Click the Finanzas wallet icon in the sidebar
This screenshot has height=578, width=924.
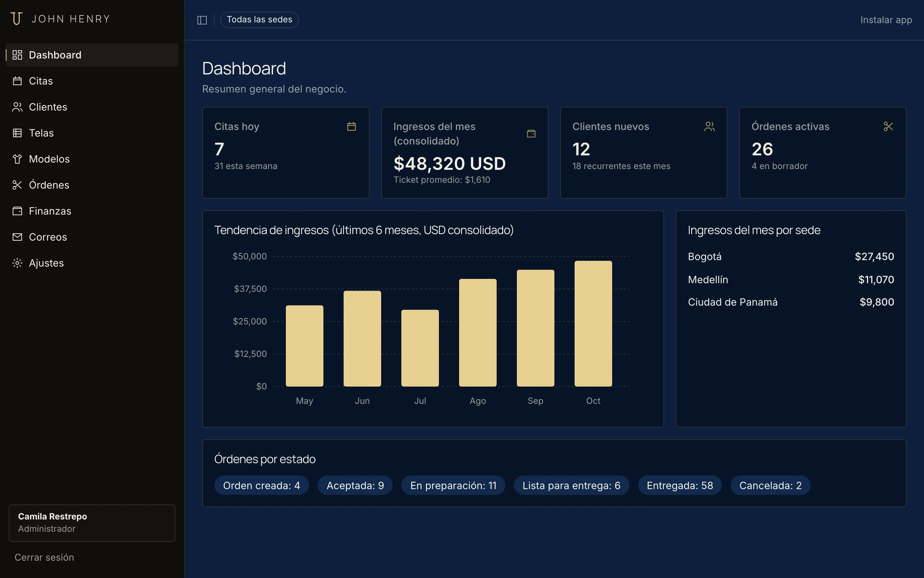[17, 211]
